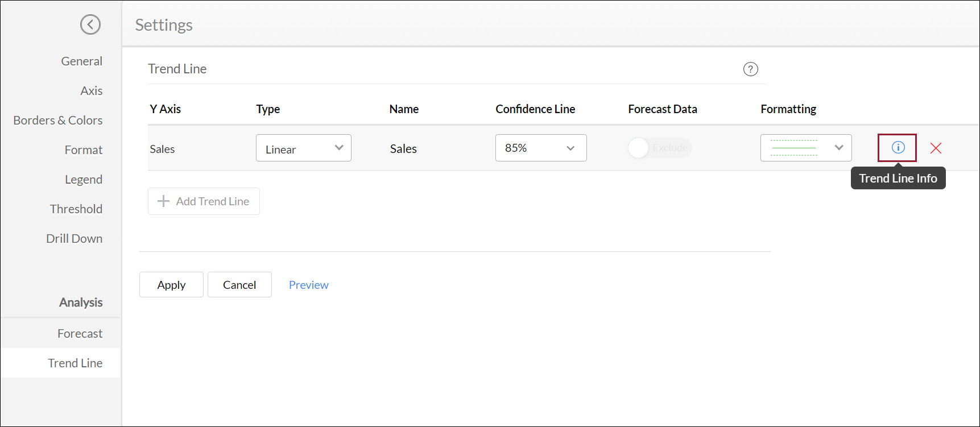The height and width of the screenshot is (427, 980).
Task: Open the Legend settings tab
Action: click(x=83, y=180)
